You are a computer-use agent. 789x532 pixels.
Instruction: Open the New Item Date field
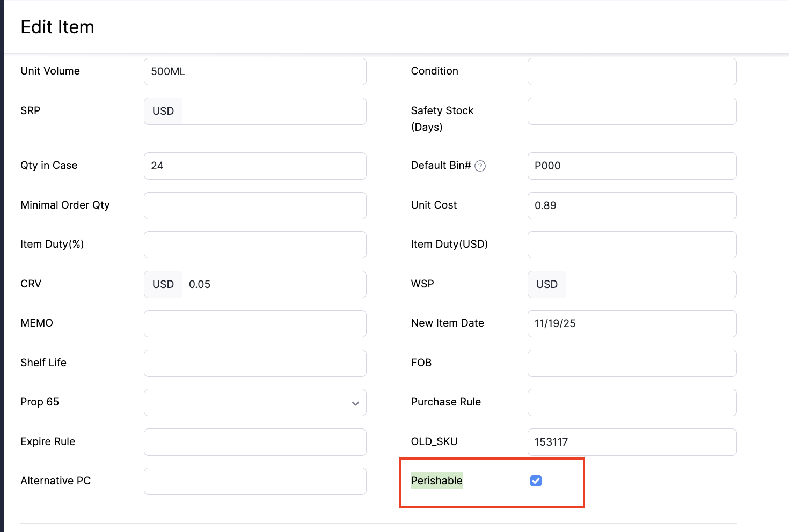tap(632, 324)
